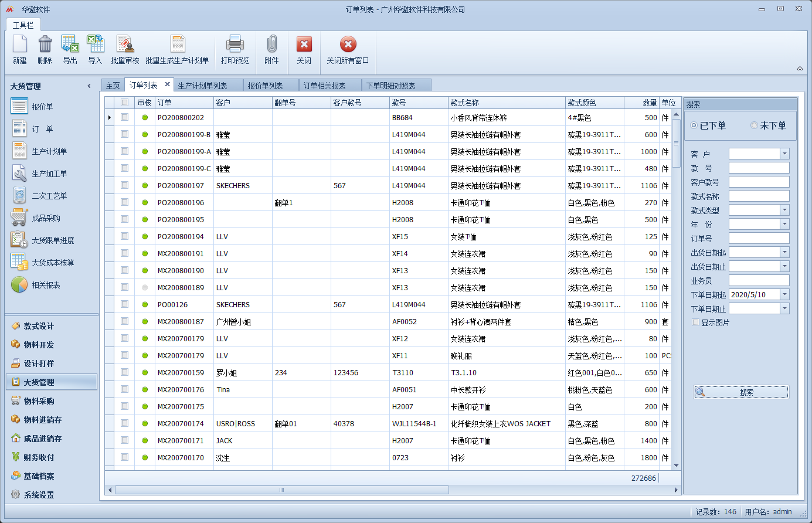Viewport: 812px width, 523px height.
Task: Open the 年份 dropdown list
Action: tap(784, 224)
